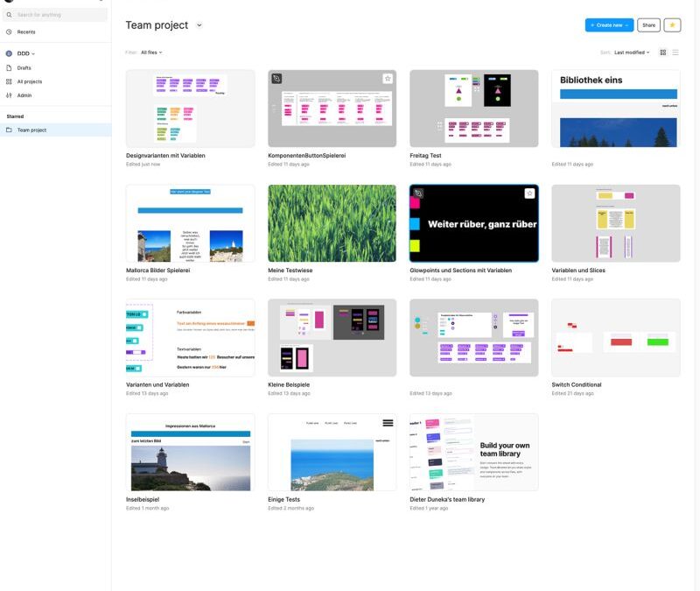Click the DDD team avatar icon
Image resolution: width=700 pixels, height=591 pixels.
(9, 53)
